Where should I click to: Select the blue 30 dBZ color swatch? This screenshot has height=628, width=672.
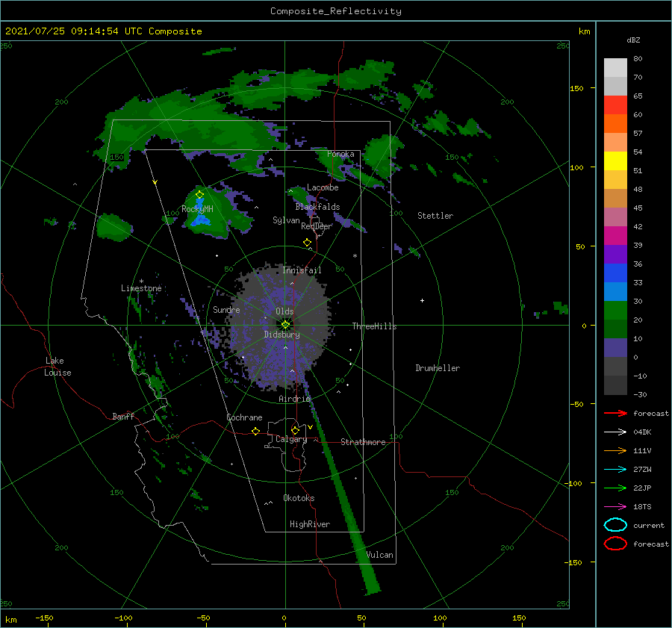615,291
